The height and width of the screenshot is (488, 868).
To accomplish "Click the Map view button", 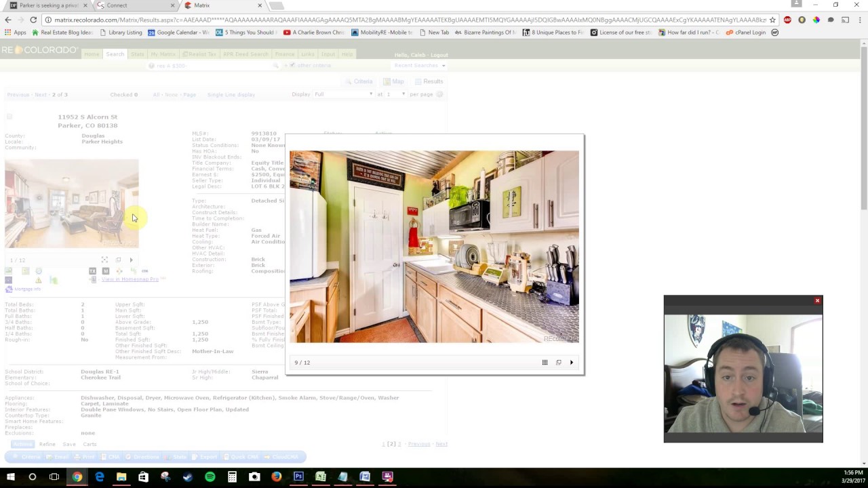I will [x=393, y=81].
